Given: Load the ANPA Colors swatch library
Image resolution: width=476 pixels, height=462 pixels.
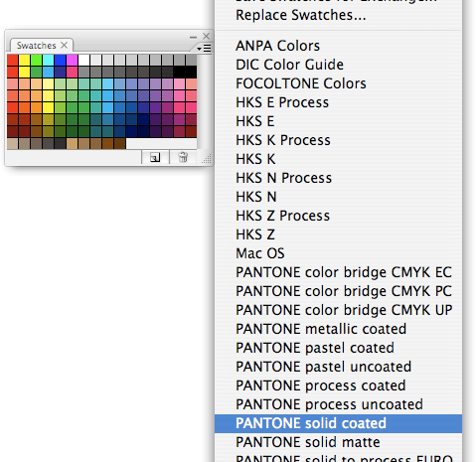Looking at the screenshot, I should [277, 46].
